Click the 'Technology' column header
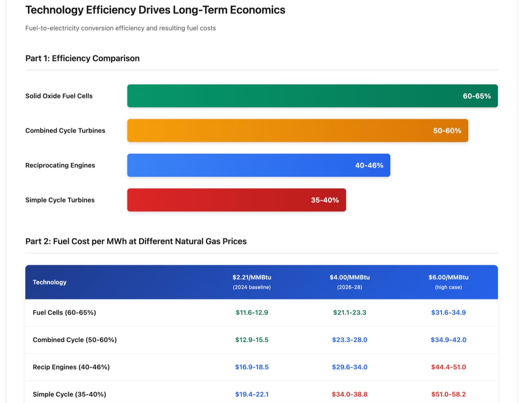The image size is (532, 403). [x=50, y=282]
